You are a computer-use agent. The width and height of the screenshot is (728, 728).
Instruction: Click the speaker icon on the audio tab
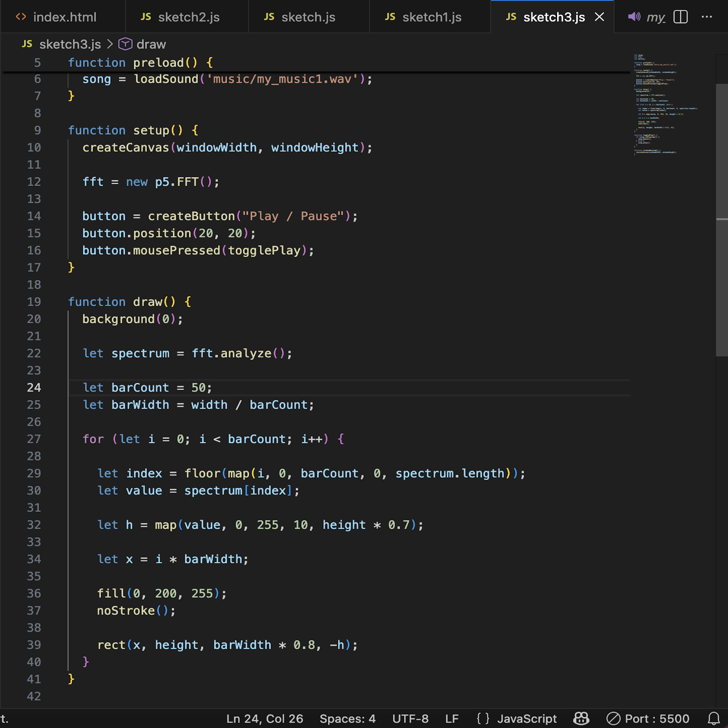pyautogui.click(x=634, y=17)
